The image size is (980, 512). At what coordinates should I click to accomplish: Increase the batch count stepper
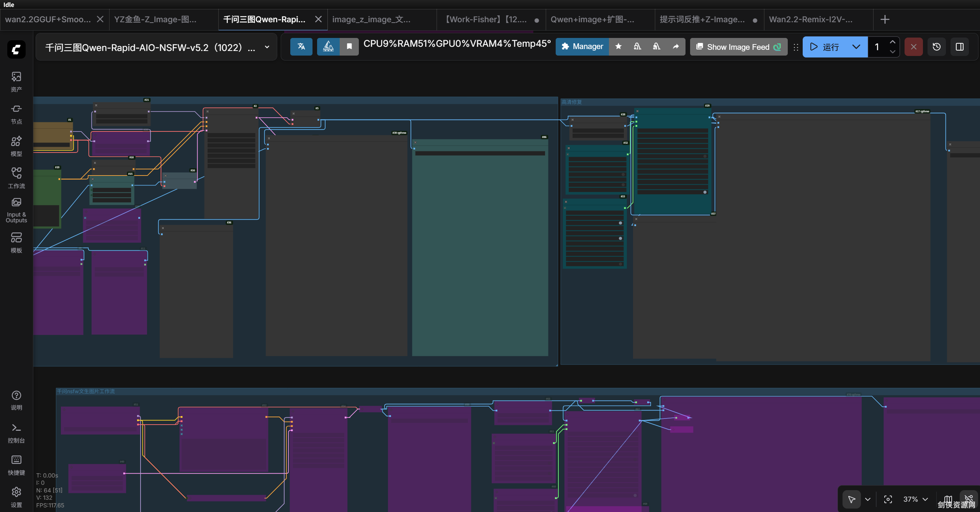click(x=892, y=42)
